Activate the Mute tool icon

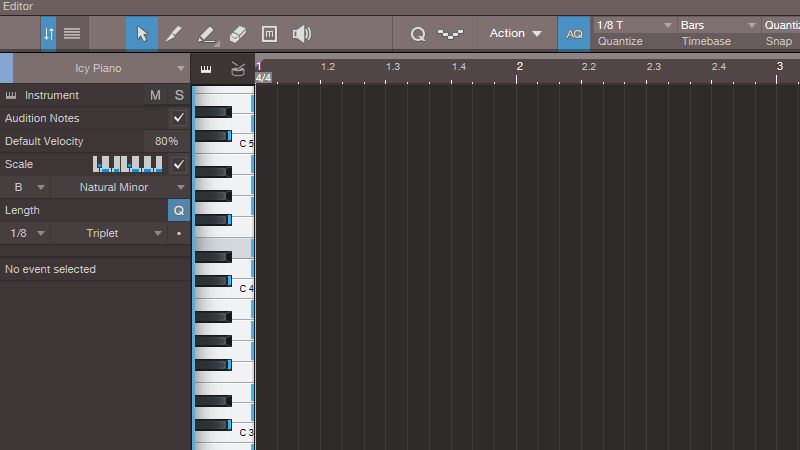point(269,34)
